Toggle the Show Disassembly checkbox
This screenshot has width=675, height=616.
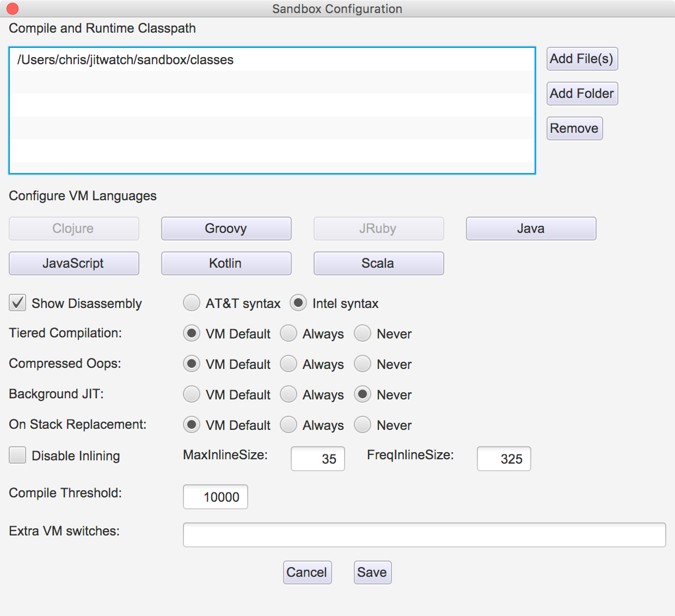pyautogui.click(x=17, y=303)
